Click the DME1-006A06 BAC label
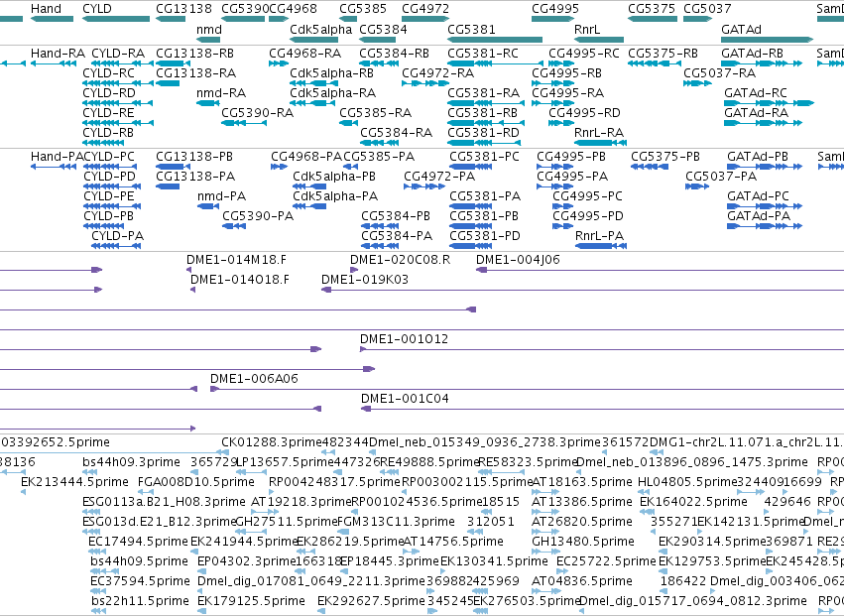The height and width of the screenshot is (616, 844). [x=254, y=379]
